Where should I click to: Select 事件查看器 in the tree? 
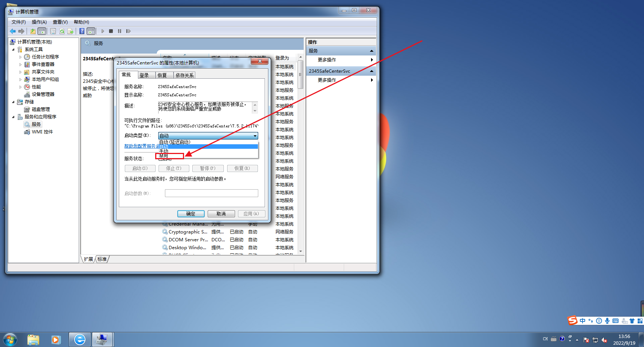coord(43,64)
